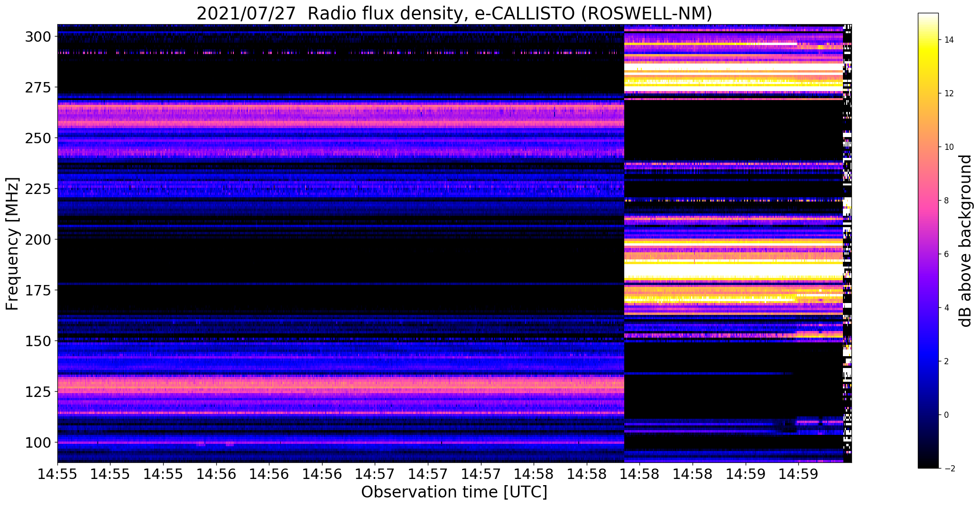Image resolution: width=980 pixels, height=506 pixels.
Task: Click the magenta band near 260 MHz in the spectrogram
Action: click(341, 117)
